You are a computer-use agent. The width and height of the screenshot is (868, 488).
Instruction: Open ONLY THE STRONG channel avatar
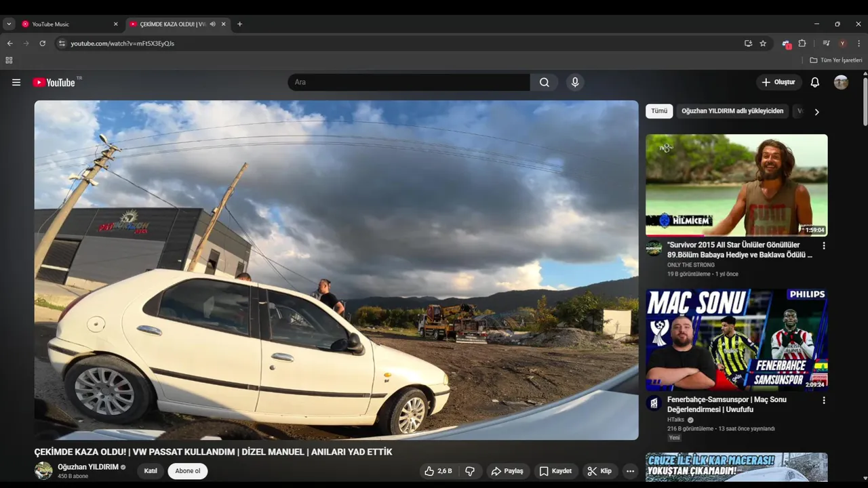click(x=654, y=248)
